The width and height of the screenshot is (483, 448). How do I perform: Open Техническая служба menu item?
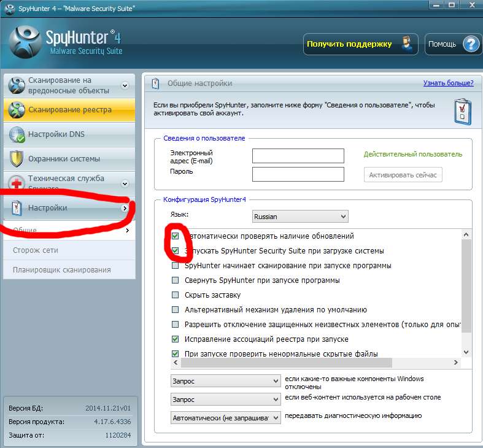(69, 183)
